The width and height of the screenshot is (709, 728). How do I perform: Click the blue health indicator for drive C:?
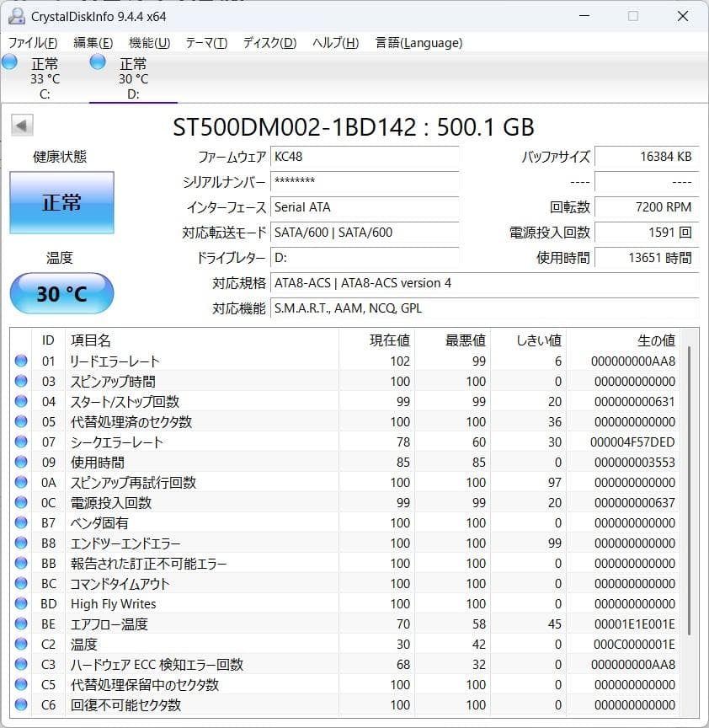pyautogui.click(x=9, y=61)
